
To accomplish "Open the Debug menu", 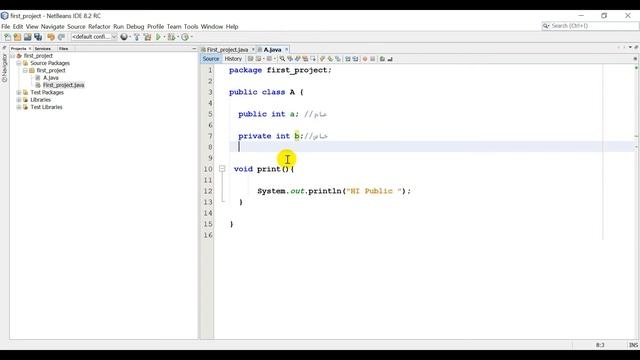I will (x=135, y=27).
